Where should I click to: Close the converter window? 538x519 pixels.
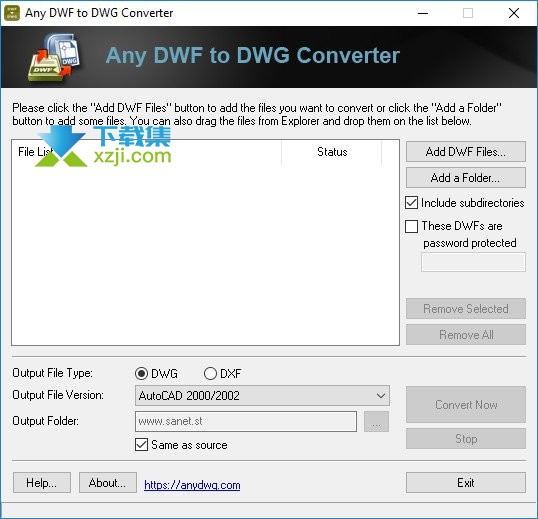(514, 13)
